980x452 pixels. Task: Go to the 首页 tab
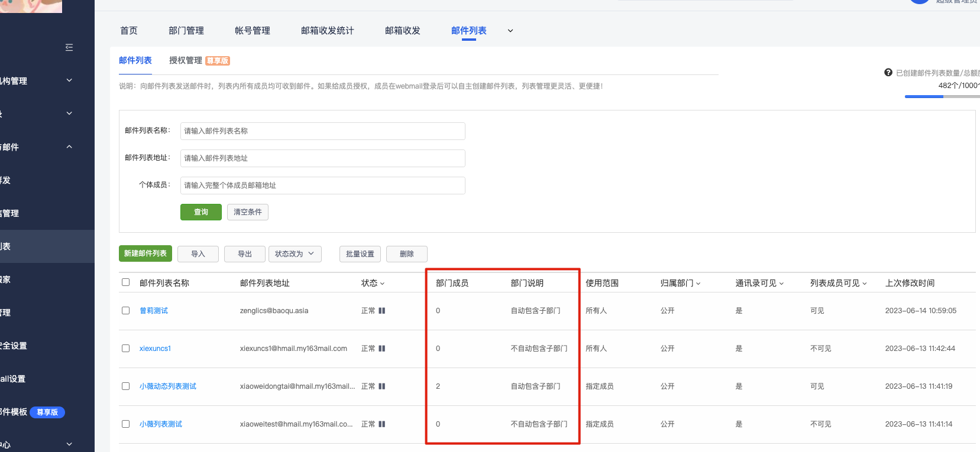[129, 31]
